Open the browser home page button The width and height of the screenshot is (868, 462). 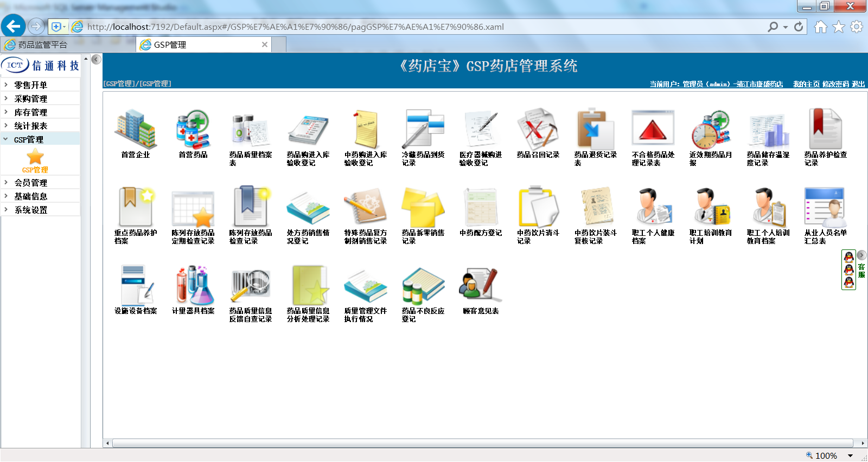(x=821, y=27)
